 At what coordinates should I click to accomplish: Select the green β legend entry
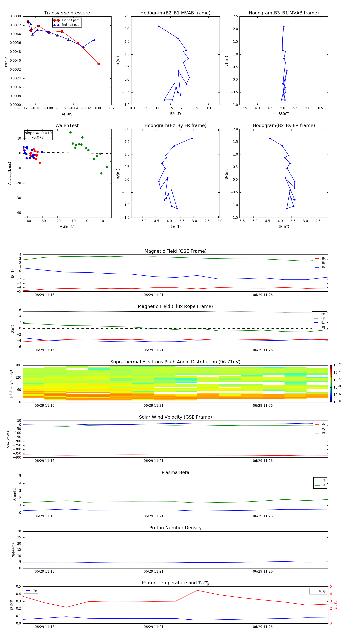tap(320, 485)
